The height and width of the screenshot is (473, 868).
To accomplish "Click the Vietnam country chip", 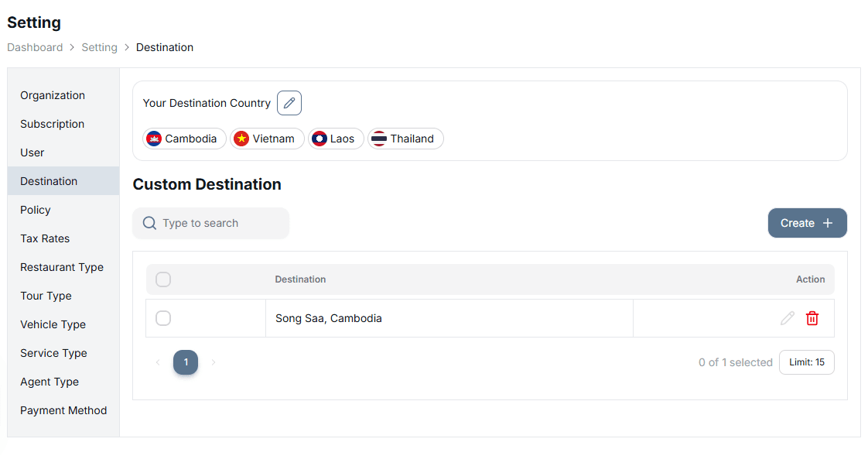I will 266,139.
